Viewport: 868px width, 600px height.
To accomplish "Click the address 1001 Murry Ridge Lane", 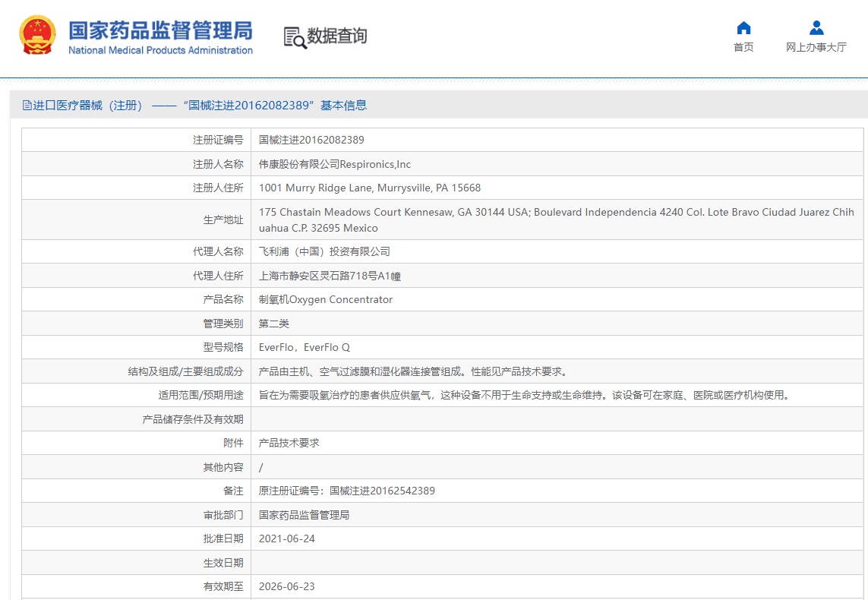I will coord(369,188).
